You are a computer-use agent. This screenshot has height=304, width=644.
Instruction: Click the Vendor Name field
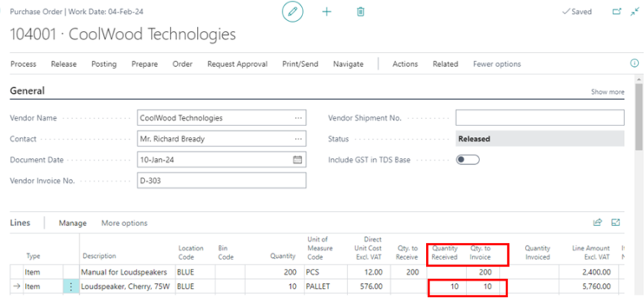point(221,118)
